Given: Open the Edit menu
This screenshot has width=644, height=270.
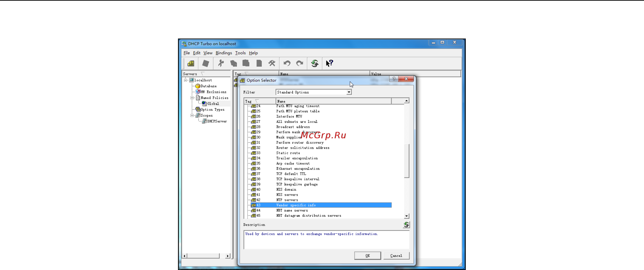Looking at the screenshot, I should [197, 53].
